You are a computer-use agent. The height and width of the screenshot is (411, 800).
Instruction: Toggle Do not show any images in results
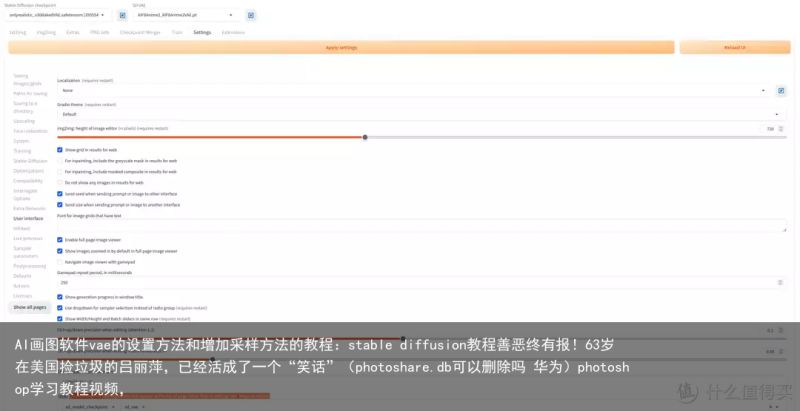click(60, 183)
